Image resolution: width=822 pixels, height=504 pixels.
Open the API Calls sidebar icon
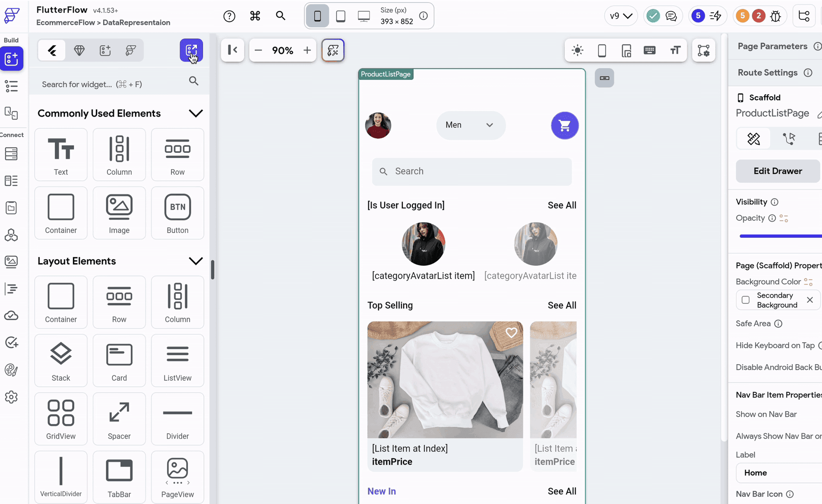(11, 235)
